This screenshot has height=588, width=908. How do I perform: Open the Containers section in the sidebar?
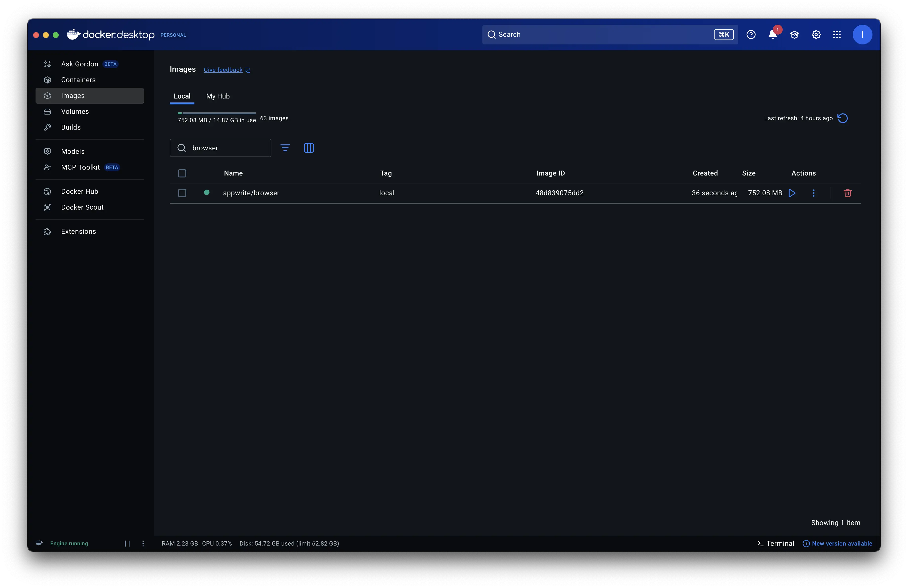(78, 80)
